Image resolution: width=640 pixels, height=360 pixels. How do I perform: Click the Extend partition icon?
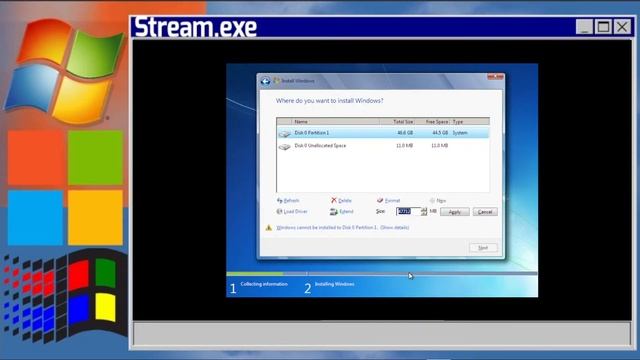click(x=333, y=211)
